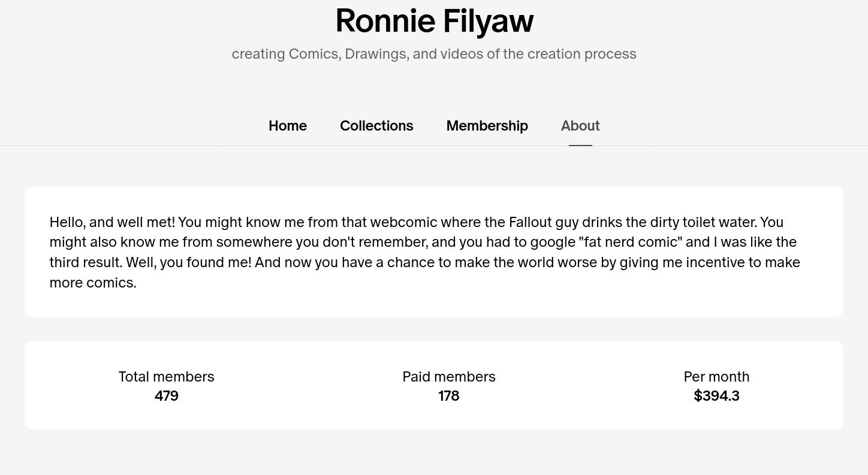The image size is (868, 475).
Task: Click the 178 paid members count
Action: pyautogui.click(x=448, y=396)
